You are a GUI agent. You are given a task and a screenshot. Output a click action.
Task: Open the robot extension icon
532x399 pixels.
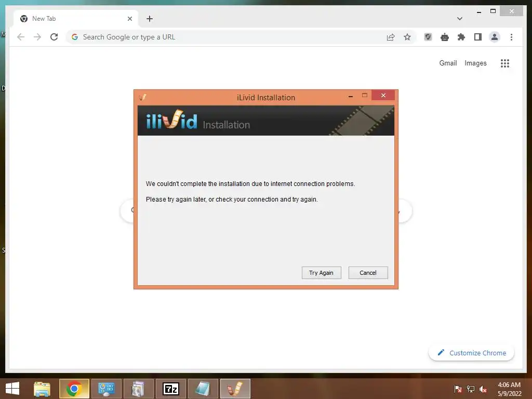(445, 37)
